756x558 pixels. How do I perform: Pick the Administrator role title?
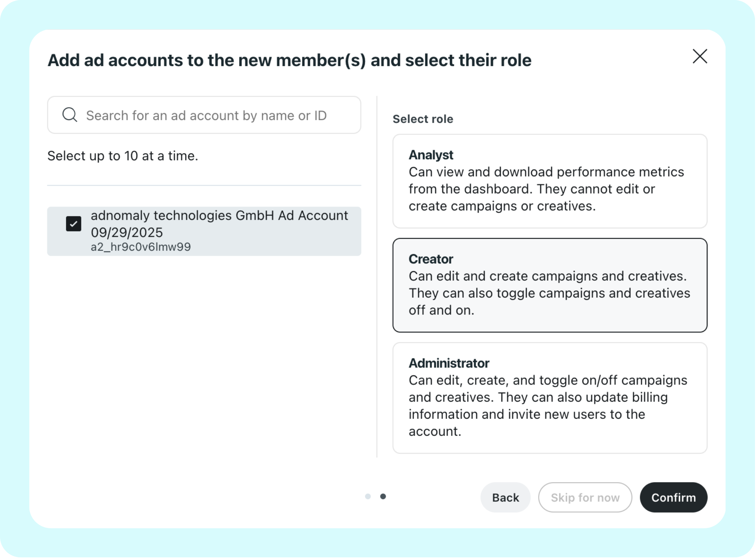(x=449, y=363)
